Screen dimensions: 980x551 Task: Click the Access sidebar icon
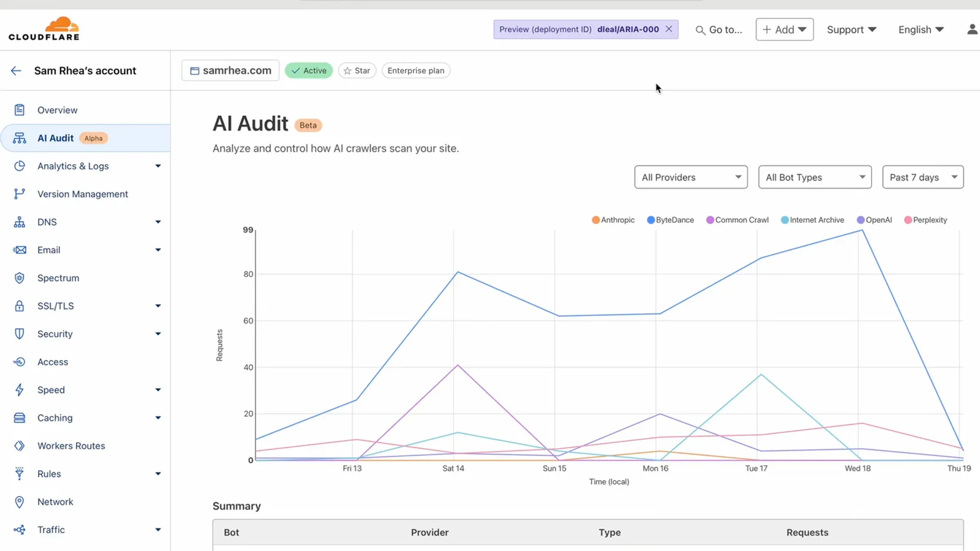click(x=20, y=362)
